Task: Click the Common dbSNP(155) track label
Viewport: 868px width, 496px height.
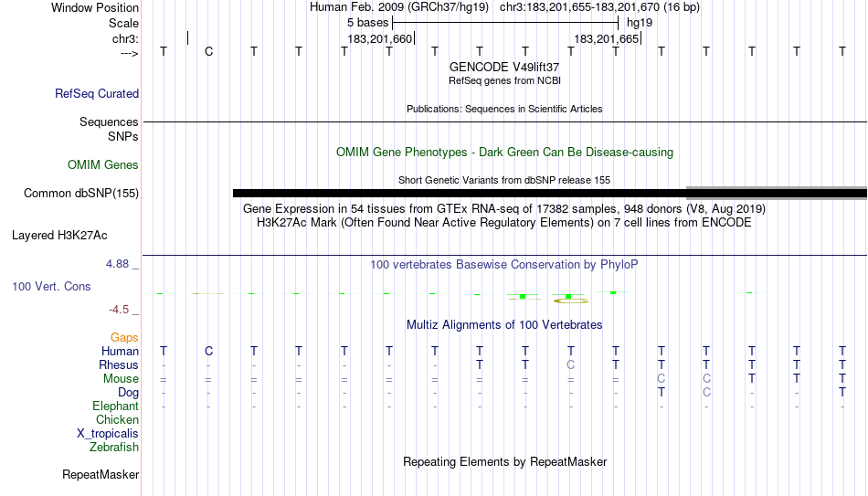Action: 80,194
